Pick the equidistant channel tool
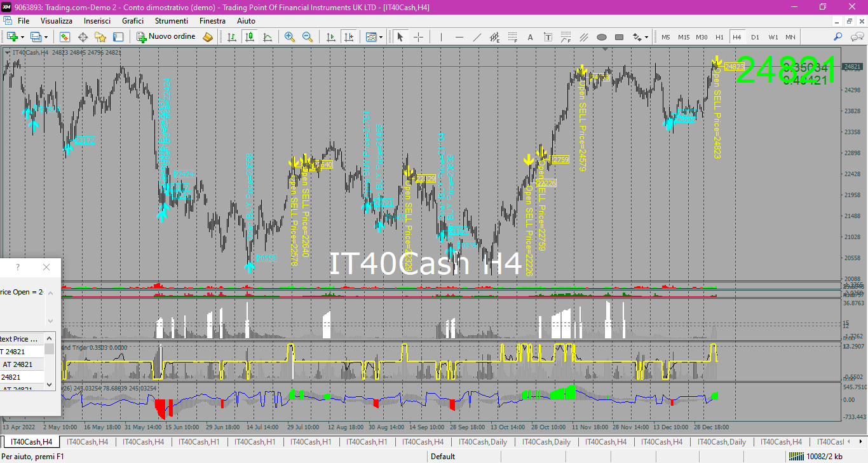 [x=495, y=37]
